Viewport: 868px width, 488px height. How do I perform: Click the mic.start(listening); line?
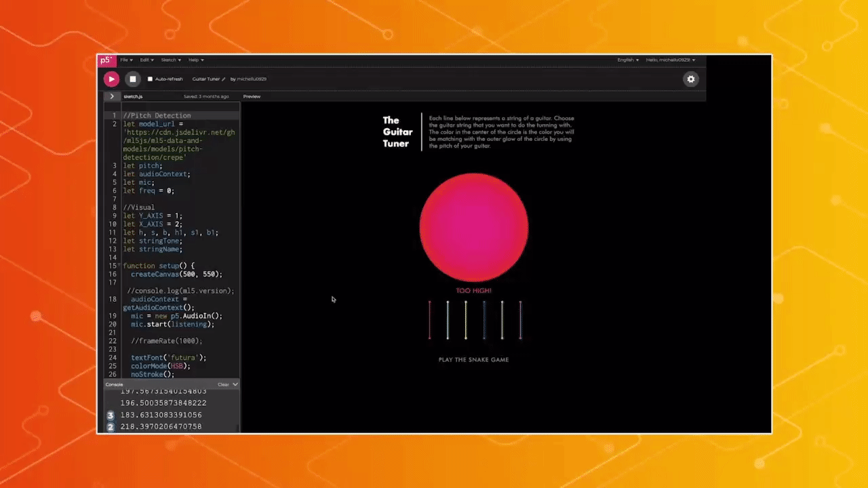click(172, 325)
